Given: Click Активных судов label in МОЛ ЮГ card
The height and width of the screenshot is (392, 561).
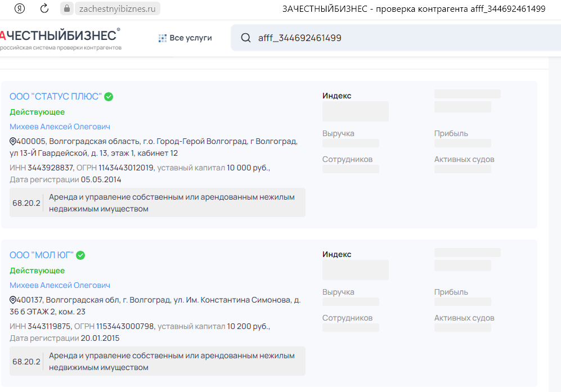Looking at the screenshot, I should [x=464, y=318].
